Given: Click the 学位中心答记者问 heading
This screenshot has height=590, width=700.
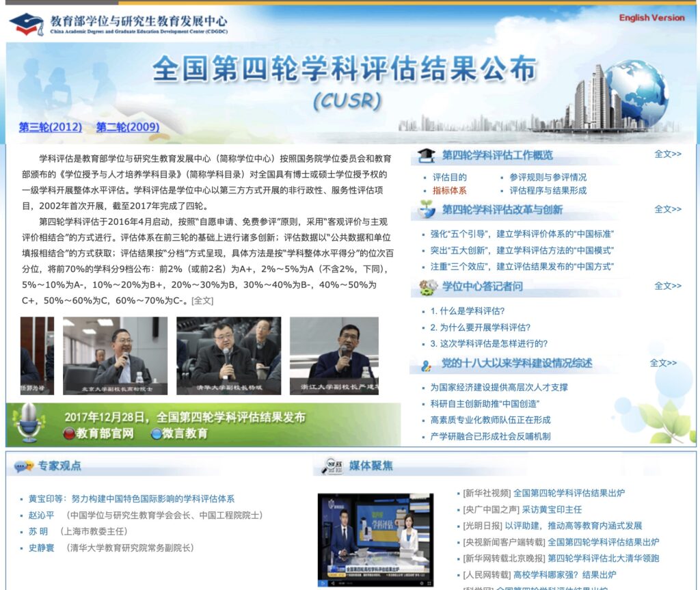Looking at the screenshot, I should (x=482, y=286).
